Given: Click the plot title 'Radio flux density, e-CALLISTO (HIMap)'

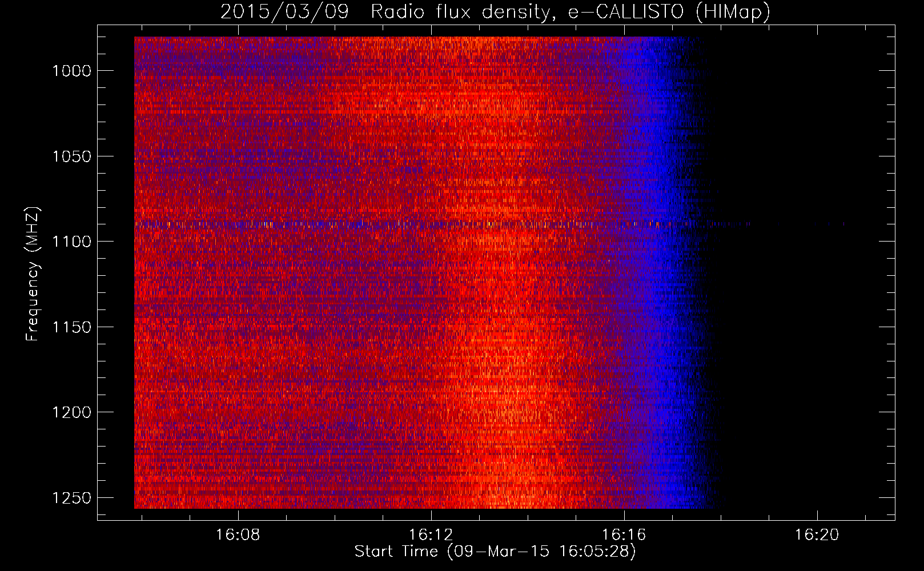Looking at the screenshot, I should click(570, 11).
